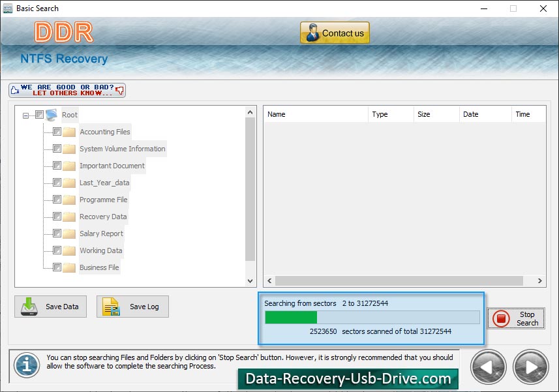Click the Save Data button
Viewport: 559px width, 392px height.
(50, 307)
